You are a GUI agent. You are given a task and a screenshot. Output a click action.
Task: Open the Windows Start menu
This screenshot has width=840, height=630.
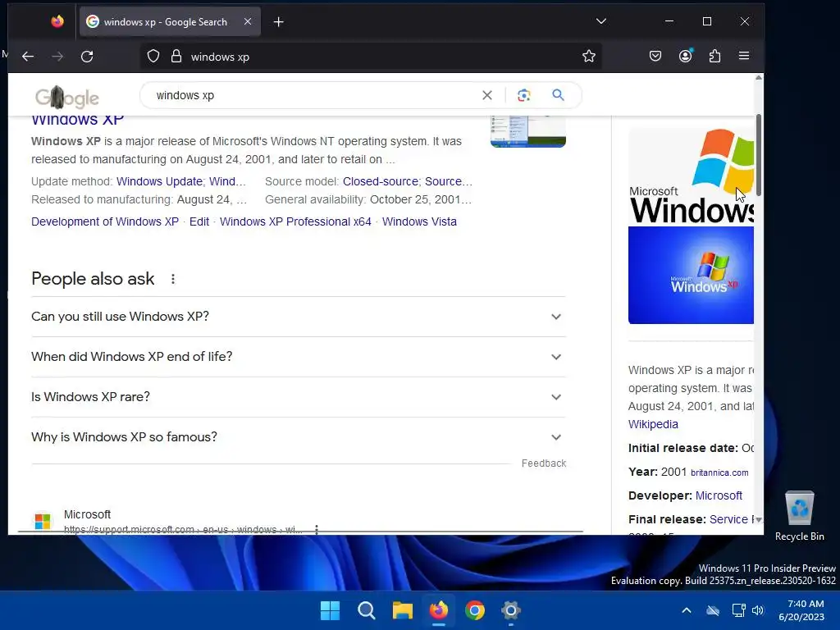(x=330, y=610)
